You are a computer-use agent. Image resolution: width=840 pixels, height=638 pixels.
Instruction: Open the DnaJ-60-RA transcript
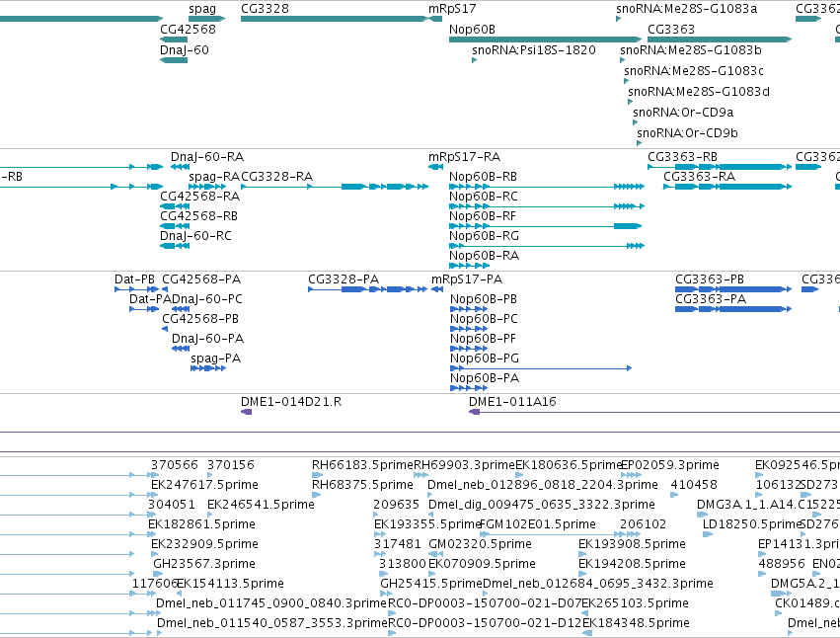point(180,167)
